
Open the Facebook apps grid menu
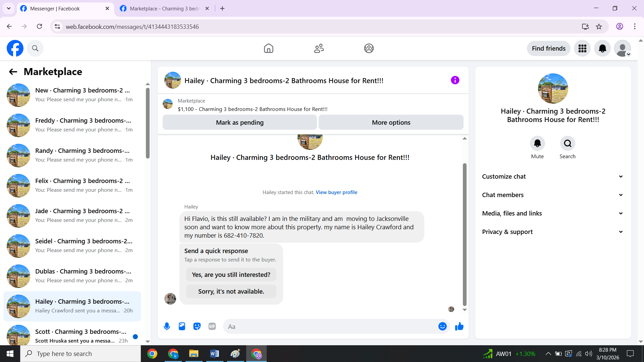[x=582, y=49]
